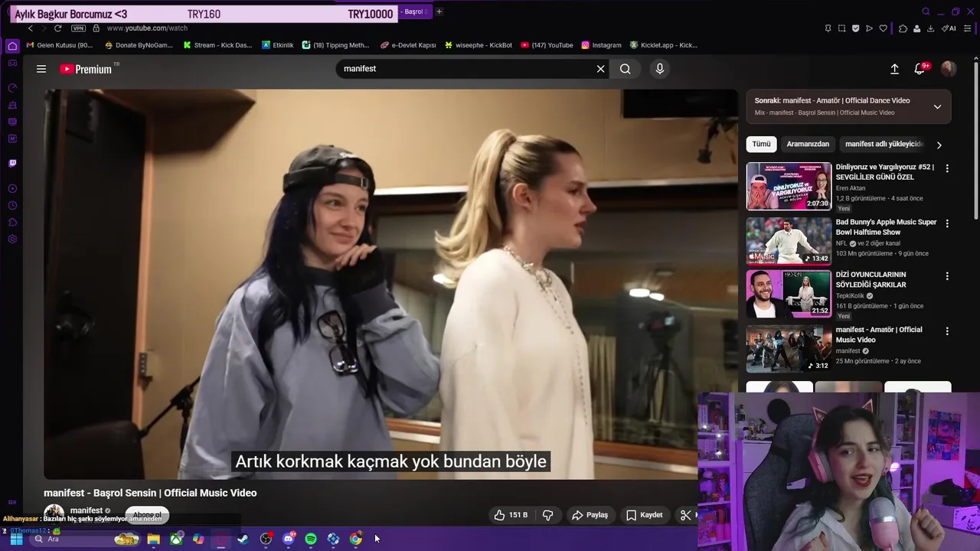The image size is (980, 551).
Task: Open wiseephe - KickBot bookmark
Action: point(478,45)
